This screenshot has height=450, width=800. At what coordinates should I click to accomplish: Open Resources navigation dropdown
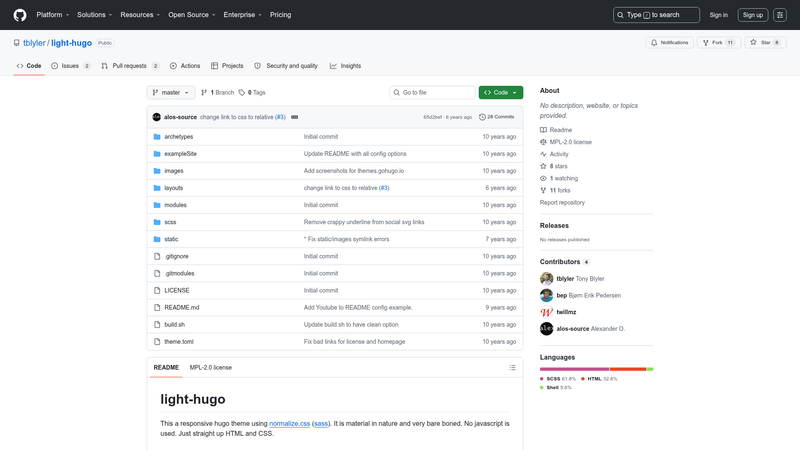pos(140,15)
